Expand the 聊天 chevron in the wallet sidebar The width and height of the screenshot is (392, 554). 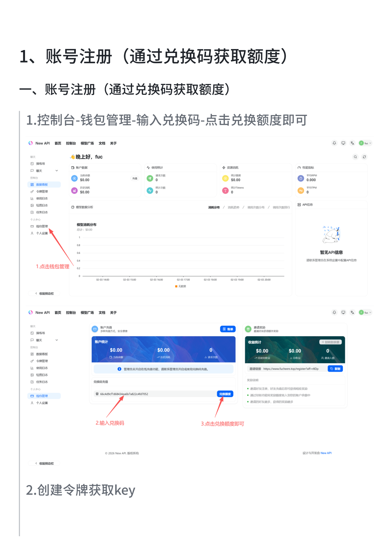click(57, 340)
